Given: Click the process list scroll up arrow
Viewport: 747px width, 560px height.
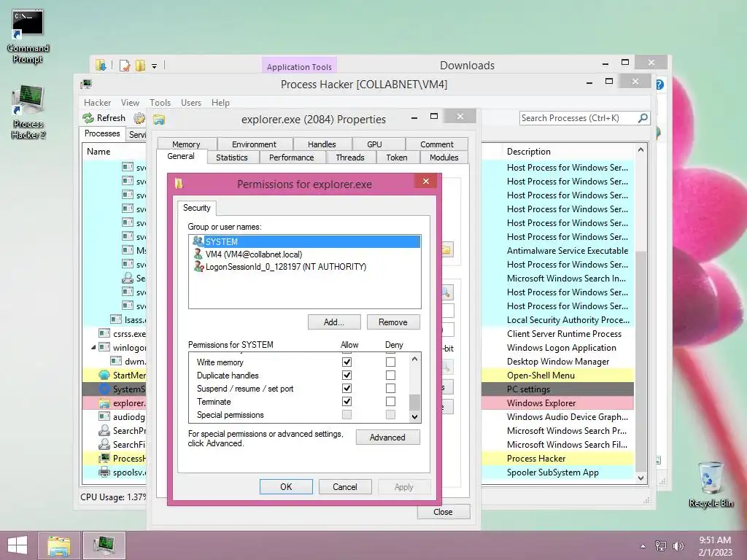Looking at the screenshot, I should [x=640, y=150].
